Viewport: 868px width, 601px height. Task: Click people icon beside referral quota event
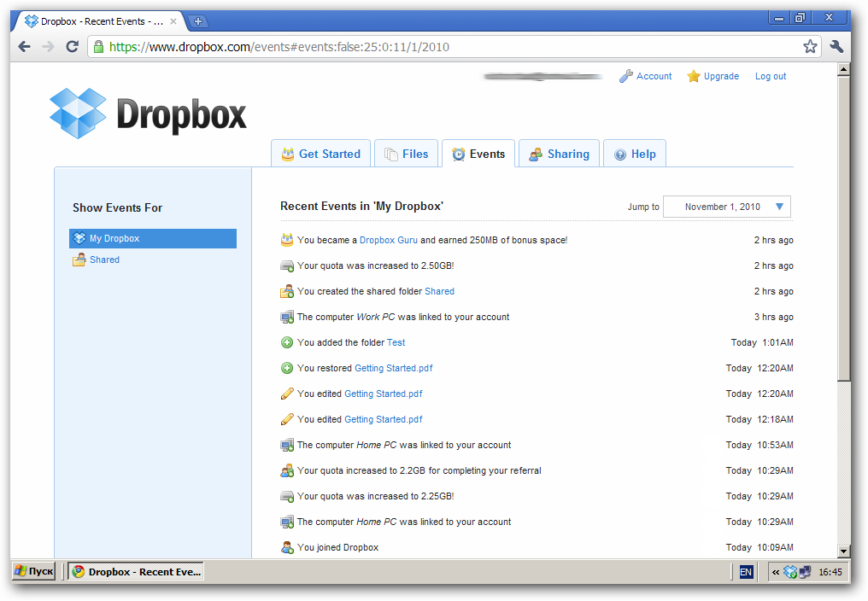pos(287,470)
